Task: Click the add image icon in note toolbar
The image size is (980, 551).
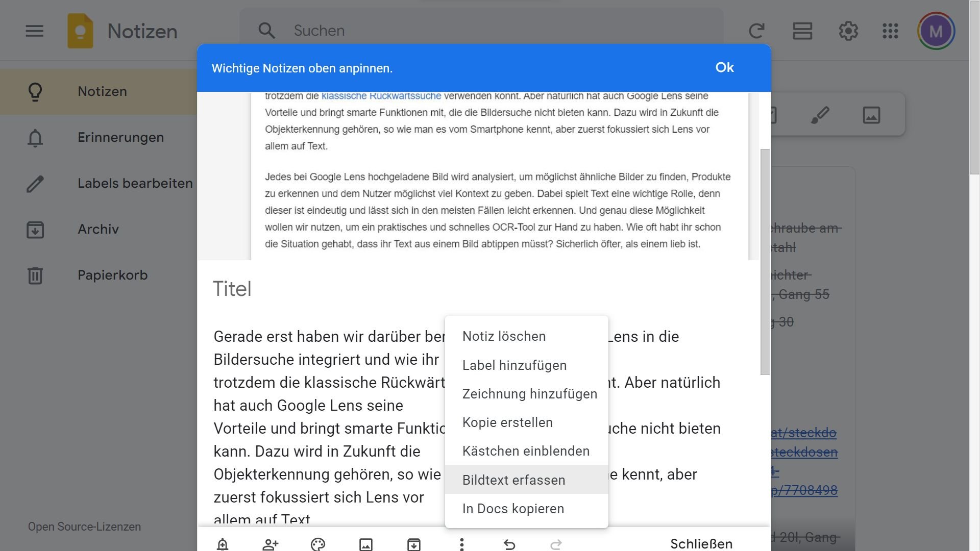Action: (365, 544)
